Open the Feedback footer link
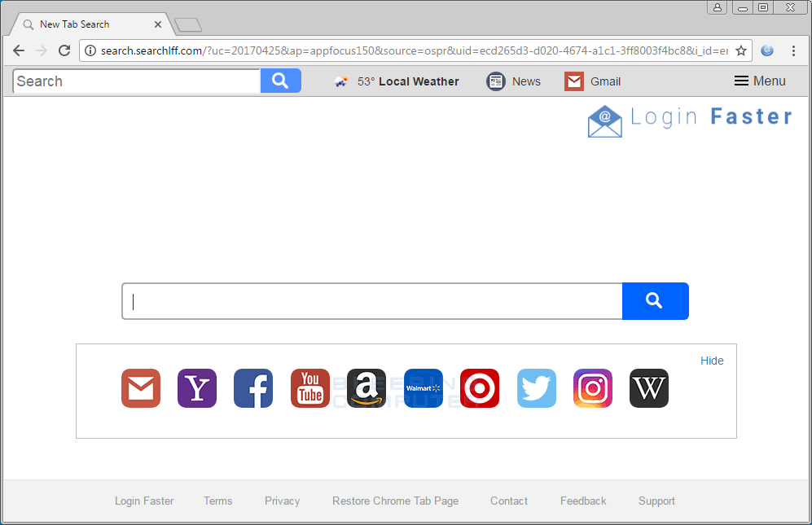812x525 pixels. 583,501
